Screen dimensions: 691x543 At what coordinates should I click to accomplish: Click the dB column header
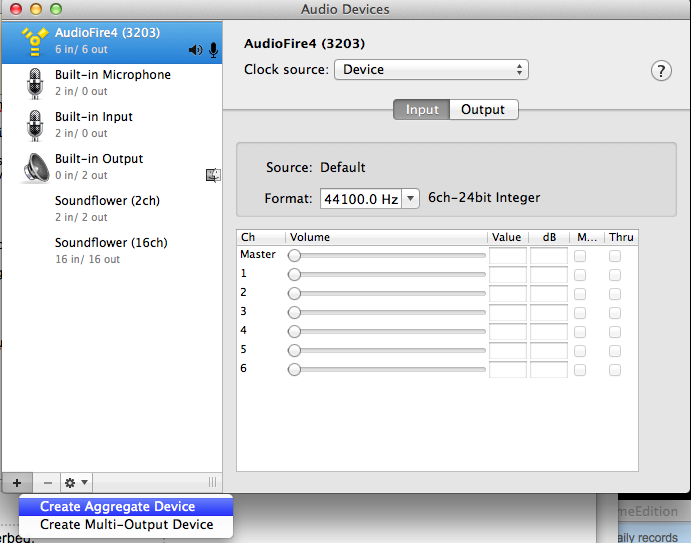pos(549,237)
